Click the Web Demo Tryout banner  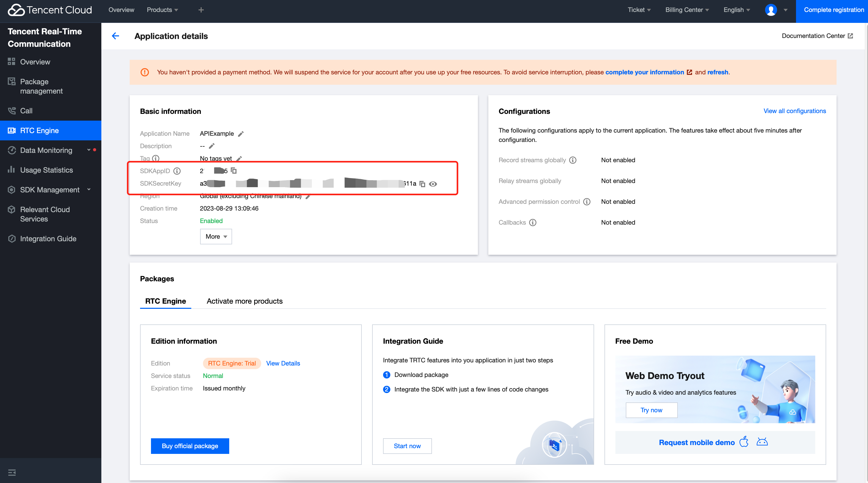click(715, 389)
